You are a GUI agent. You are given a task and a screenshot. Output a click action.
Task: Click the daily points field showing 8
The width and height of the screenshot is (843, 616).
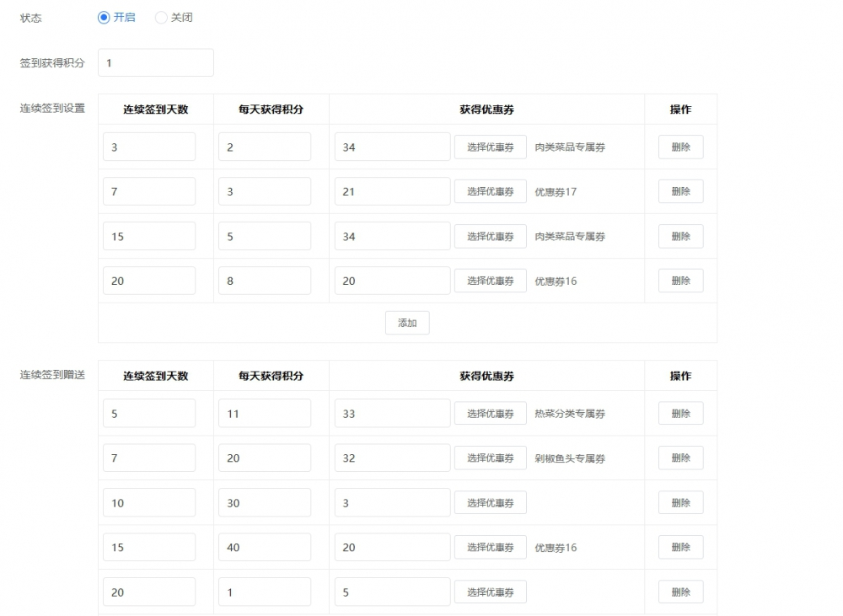264,281
